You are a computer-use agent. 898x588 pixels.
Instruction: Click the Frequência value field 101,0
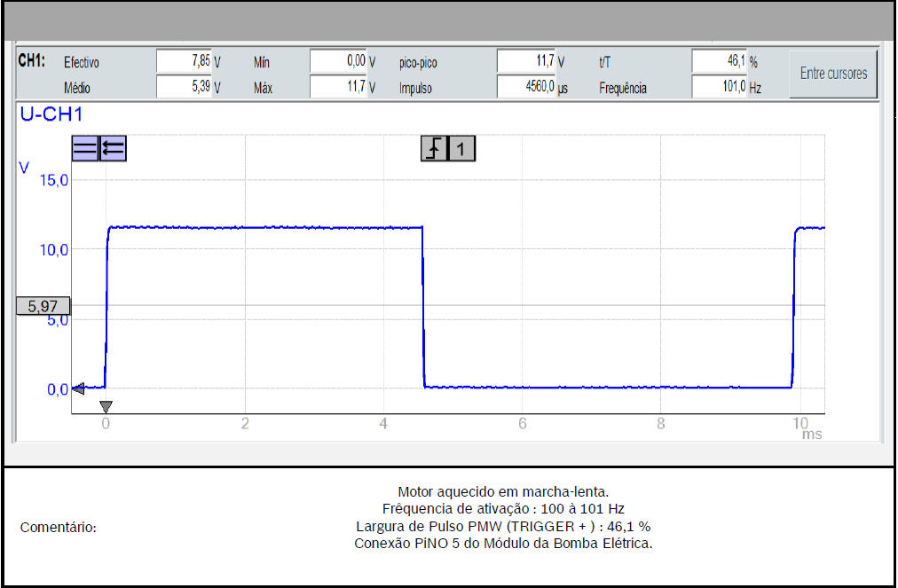(x=719, y=88)
